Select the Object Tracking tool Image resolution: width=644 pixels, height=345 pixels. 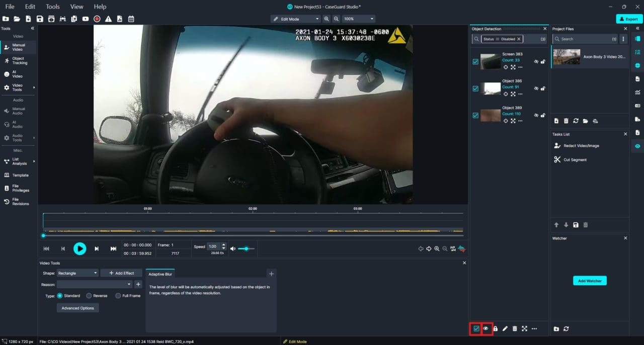(19, 61)
